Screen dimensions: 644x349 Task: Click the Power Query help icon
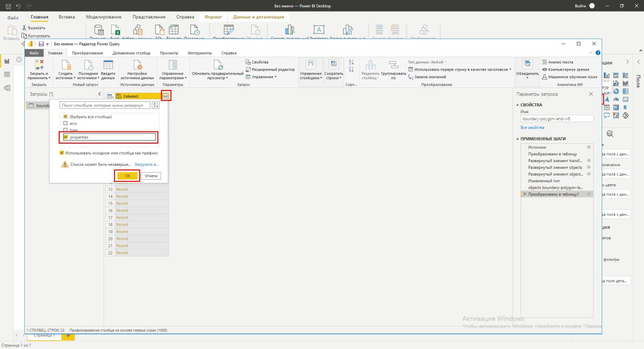(x=598, y=53)
